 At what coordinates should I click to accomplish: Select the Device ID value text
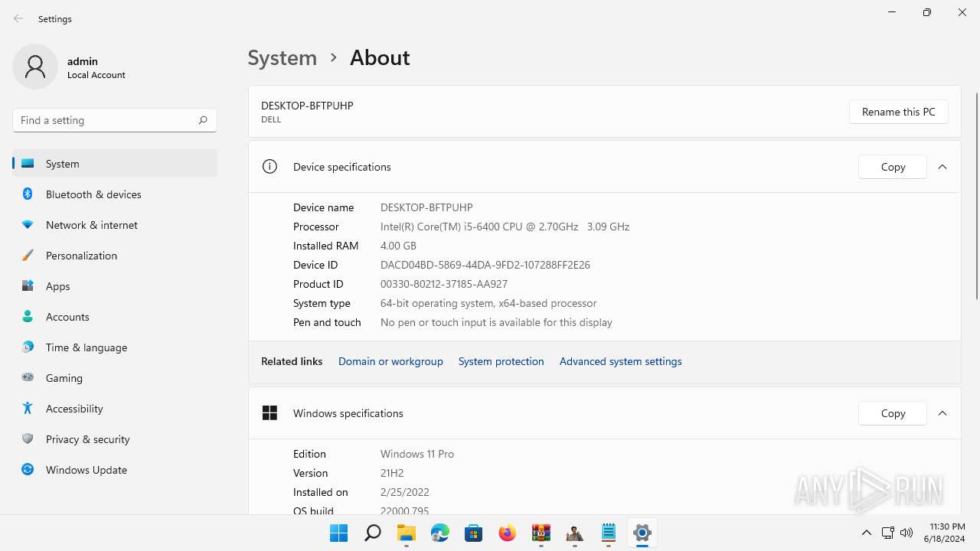click(x=485, y=265)
